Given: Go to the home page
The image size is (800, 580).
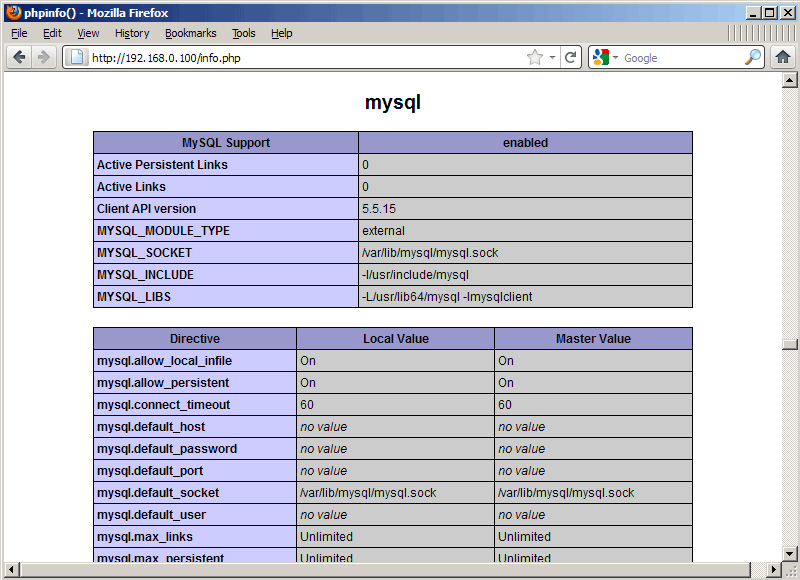Looking at the screenshot, I should pyautogui.click(x=784, y=57).
